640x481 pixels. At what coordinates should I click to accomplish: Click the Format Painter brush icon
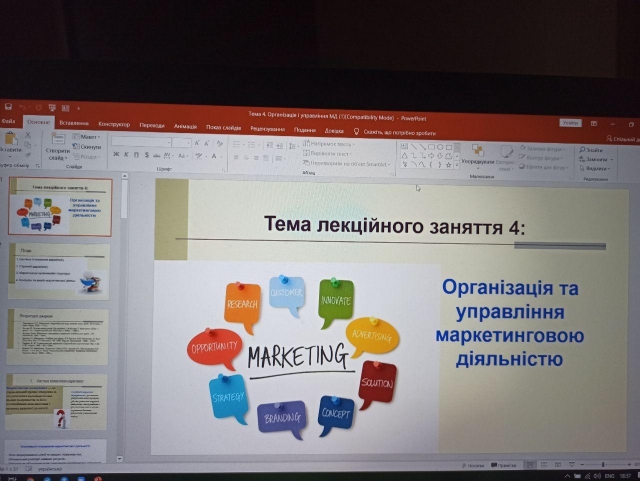tap(28, 155)
